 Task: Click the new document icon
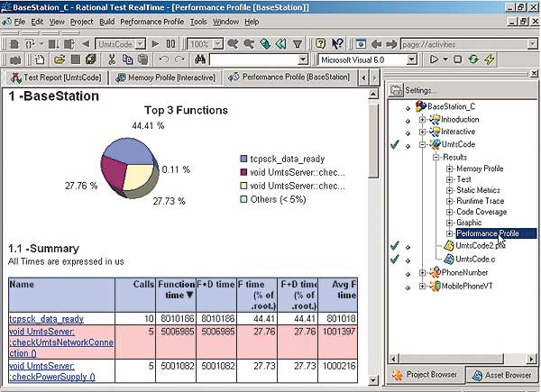coord(40,59)
